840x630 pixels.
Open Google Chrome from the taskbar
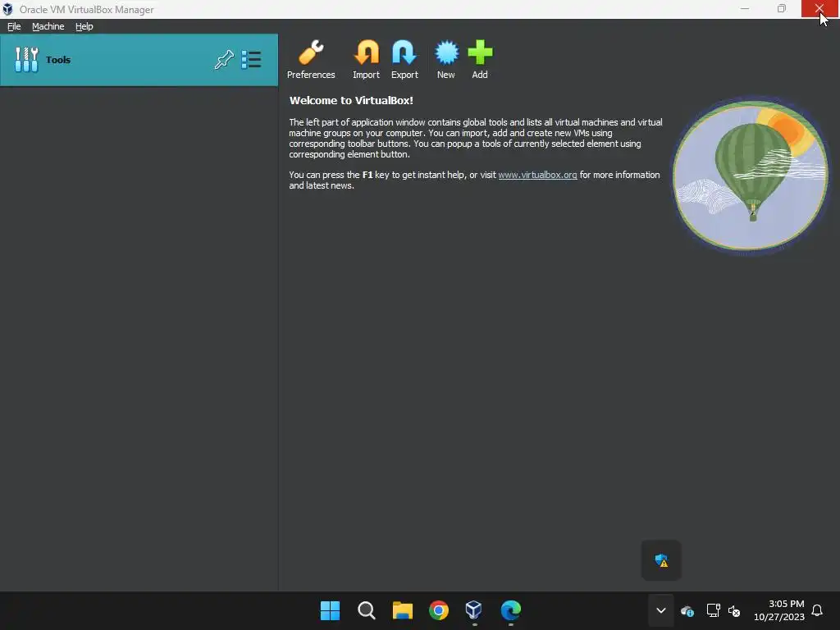pos(439,610)
